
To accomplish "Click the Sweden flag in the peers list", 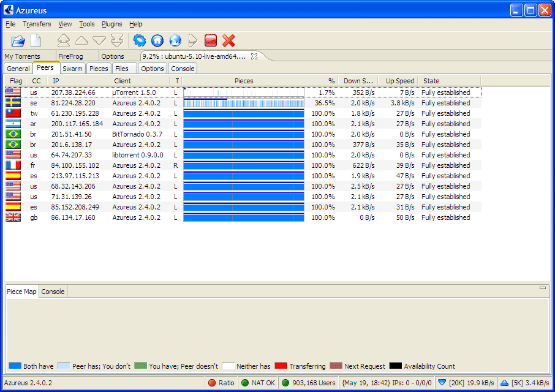I will tap(13, 103).
